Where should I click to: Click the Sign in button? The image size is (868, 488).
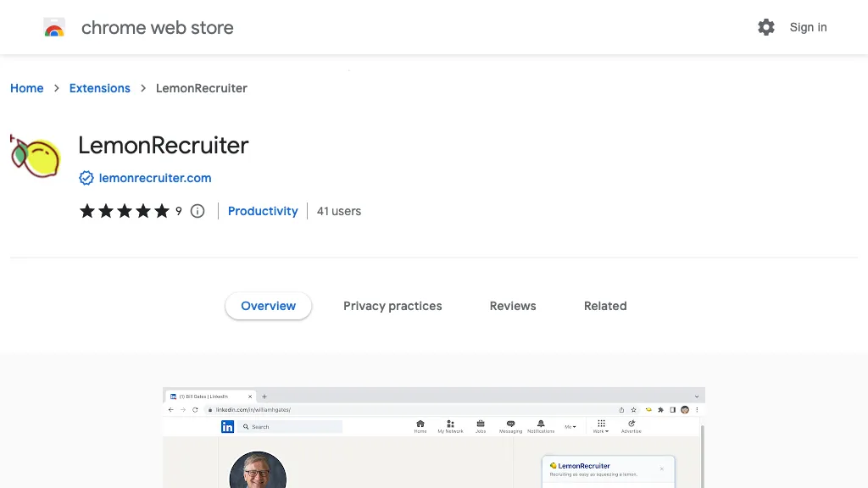(808, 27)
